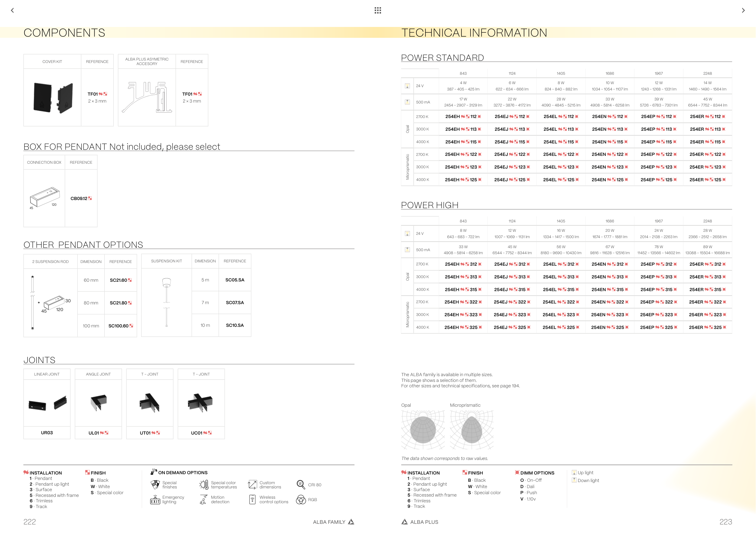Click the Wireless control options phone icon

point(252,499)
